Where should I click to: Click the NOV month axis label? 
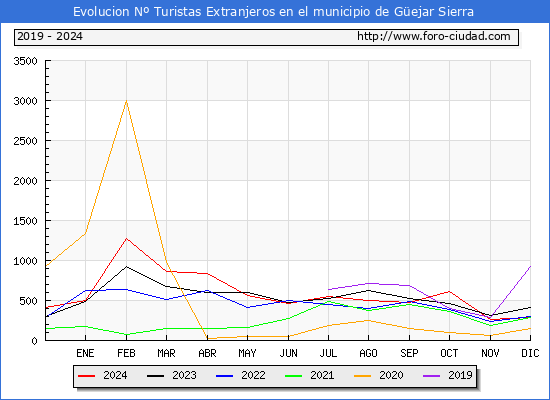coord(490,353)
